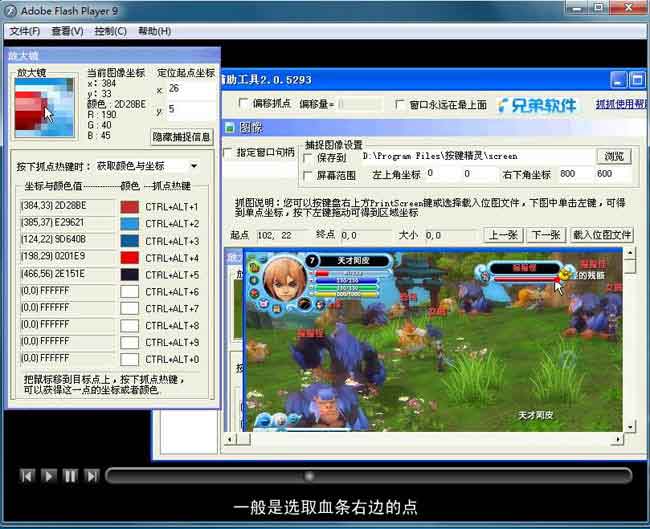Click the 右下角坐标 800 field
Image resolution: width=650 pixels, height=529 pixels.
pos(575,174)
